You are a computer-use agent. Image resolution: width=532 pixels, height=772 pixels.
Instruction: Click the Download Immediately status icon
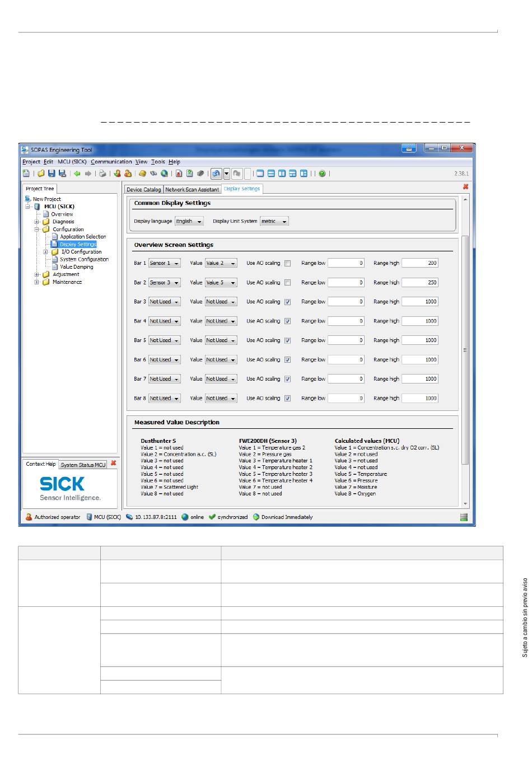click(256, 517)
